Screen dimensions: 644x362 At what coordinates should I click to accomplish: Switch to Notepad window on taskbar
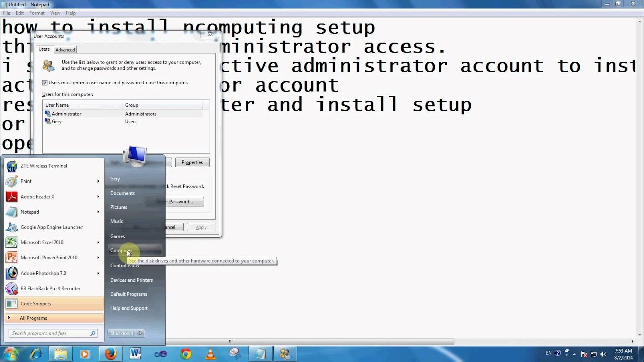click(260, 354)
